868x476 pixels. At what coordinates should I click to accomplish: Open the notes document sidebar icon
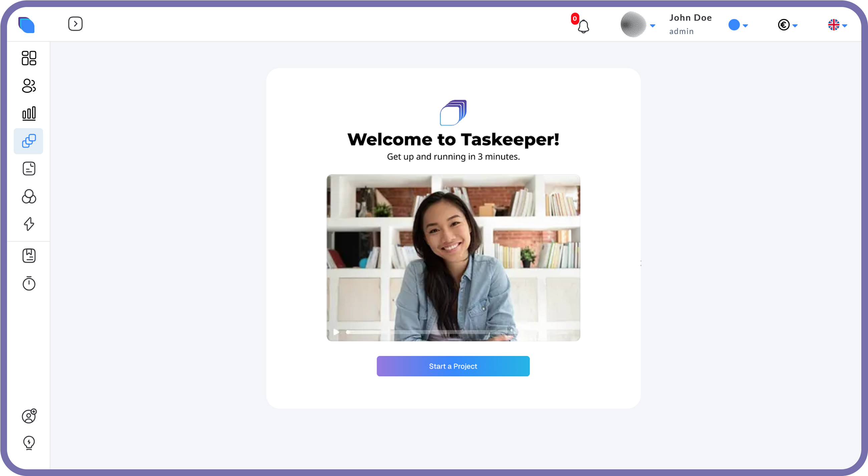coord(29,169)
